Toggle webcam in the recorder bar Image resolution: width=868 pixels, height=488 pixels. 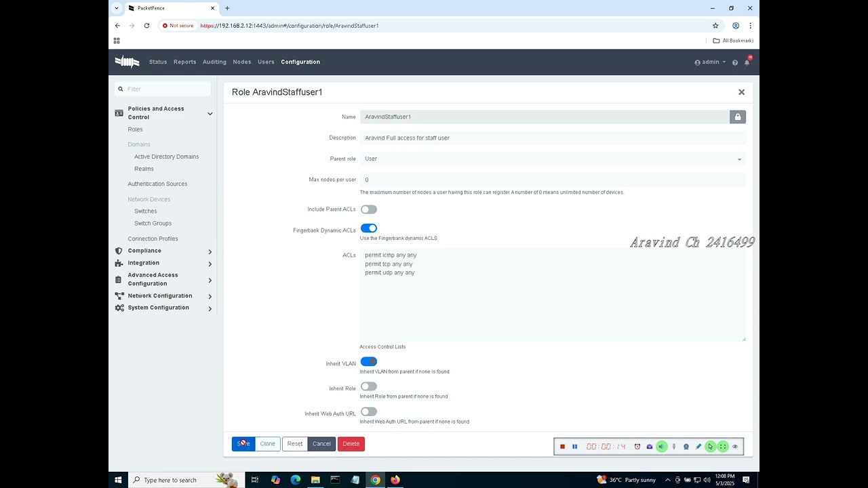(x=686, y=447)
